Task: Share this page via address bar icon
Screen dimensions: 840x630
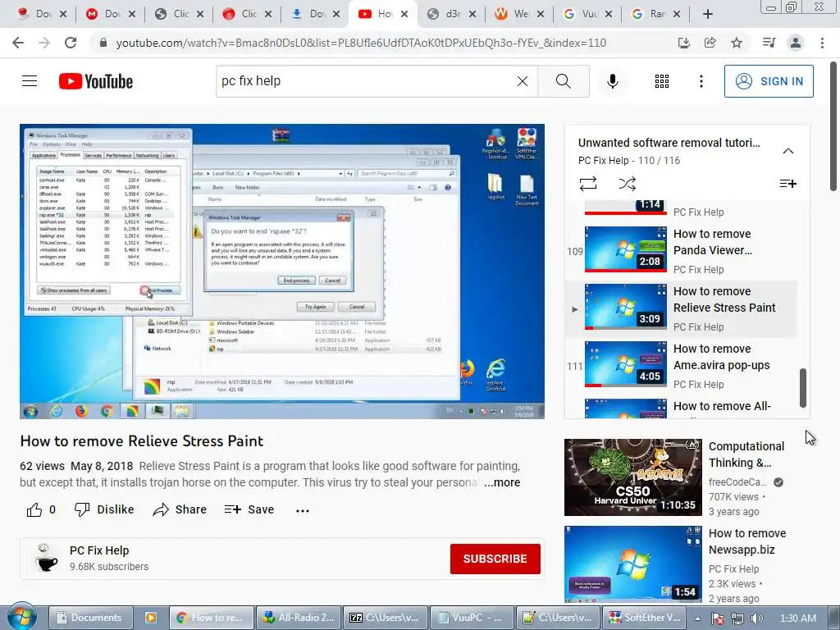Action: (x=710, y=43)
